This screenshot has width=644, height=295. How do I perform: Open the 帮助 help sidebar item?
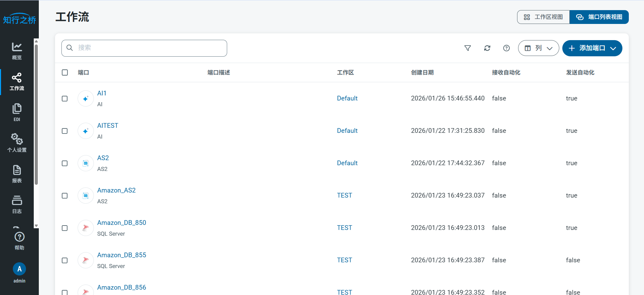pos(19,241)
